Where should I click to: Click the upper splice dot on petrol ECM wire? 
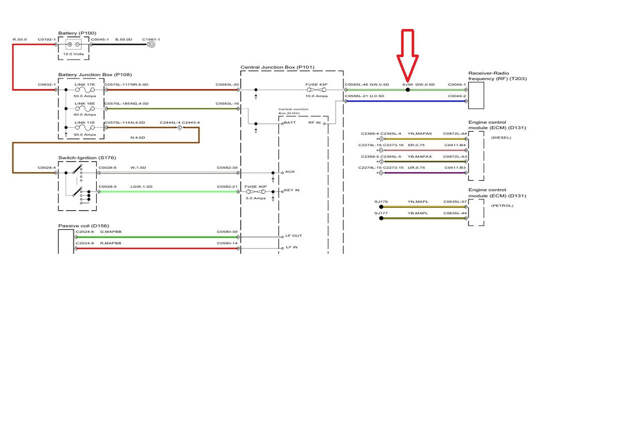click(x=381, y=206)
